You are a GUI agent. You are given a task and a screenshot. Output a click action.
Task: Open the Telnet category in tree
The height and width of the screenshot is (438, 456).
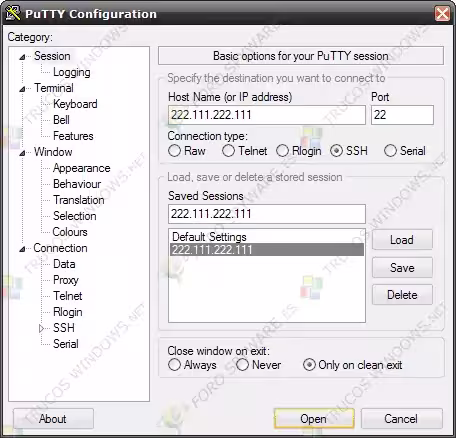point(68,296)
